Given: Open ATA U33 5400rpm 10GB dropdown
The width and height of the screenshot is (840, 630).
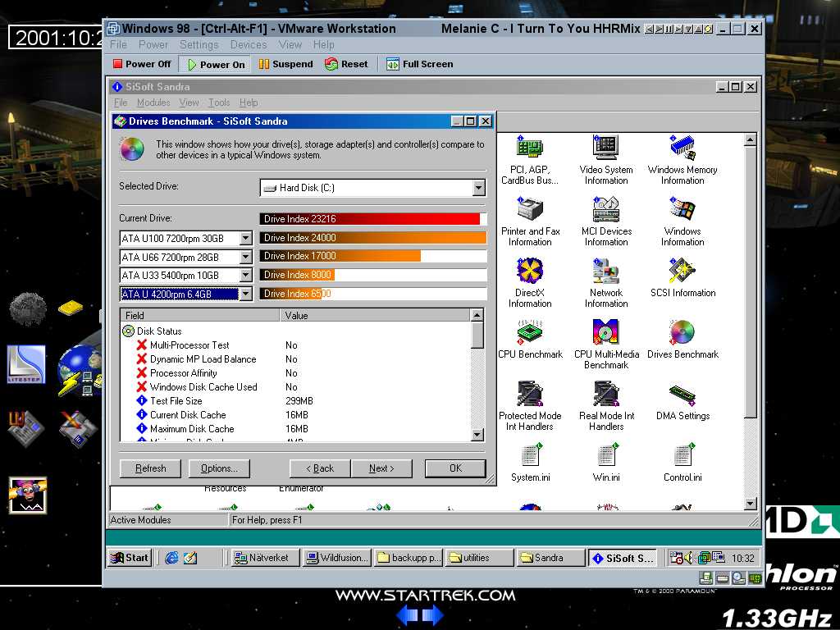Looking at the screenshot, I should click(245, 275).
